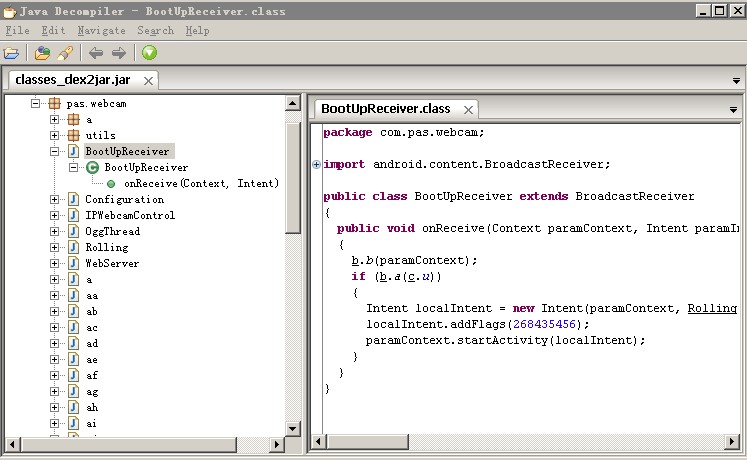The height and width of the screenshot is (460, 747).
Task: Select the onReceive(Context, Intent) method
Action: 201,183
